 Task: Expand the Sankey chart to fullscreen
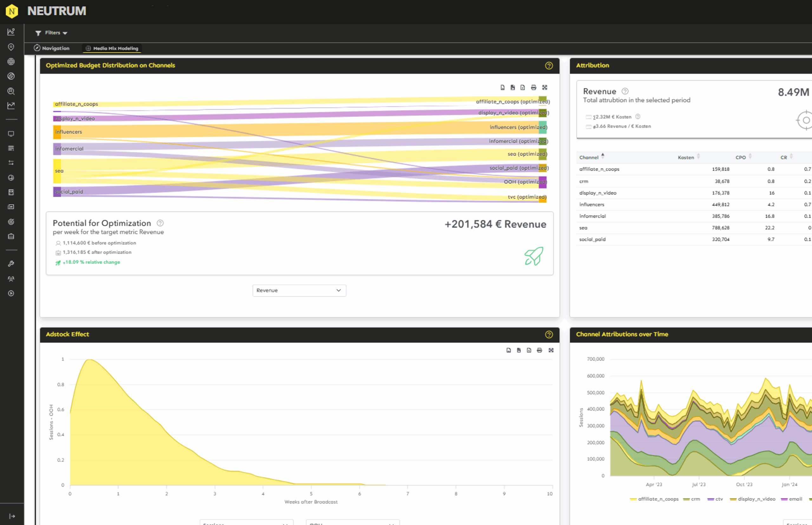point(545,88)
